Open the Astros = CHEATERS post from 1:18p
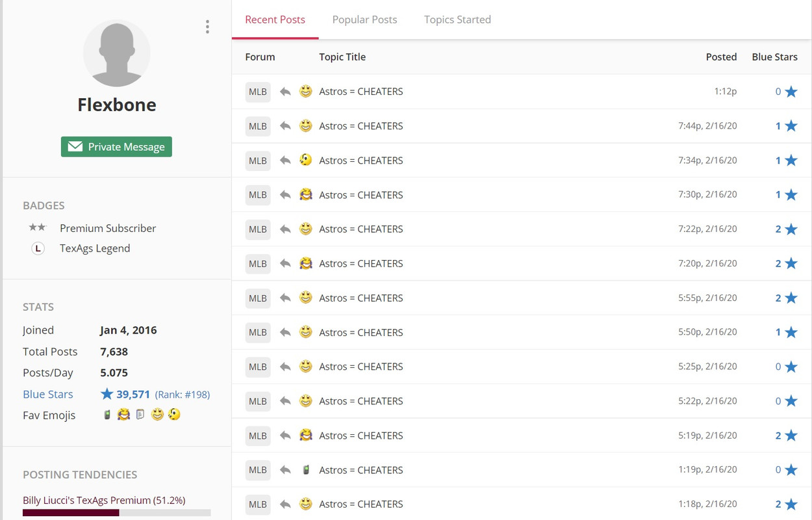Image resolution: width=812 pixels, height=520 pixels. click(361, 504)
